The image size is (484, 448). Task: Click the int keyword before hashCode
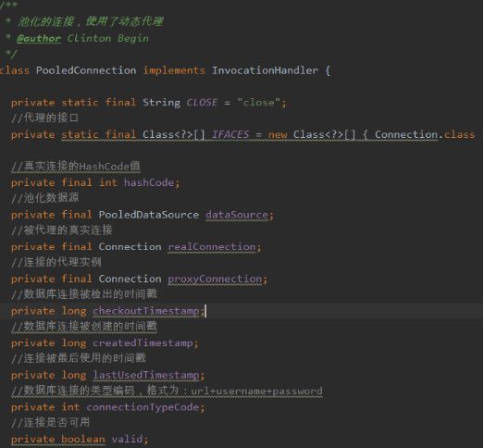pos(108,182)
